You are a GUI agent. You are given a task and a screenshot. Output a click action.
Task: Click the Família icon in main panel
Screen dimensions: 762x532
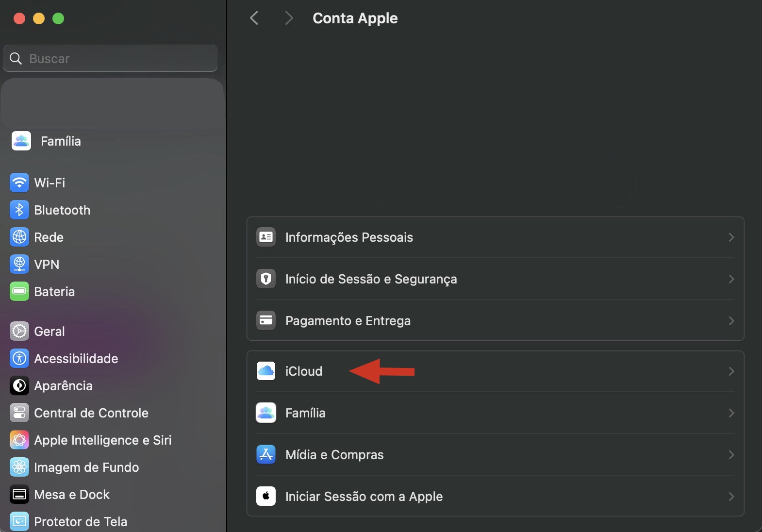tap(266, 413)
